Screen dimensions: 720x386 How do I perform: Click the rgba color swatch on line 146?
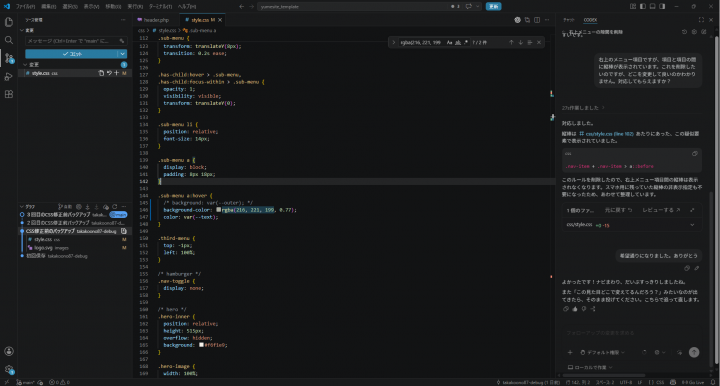coord(219,210)
